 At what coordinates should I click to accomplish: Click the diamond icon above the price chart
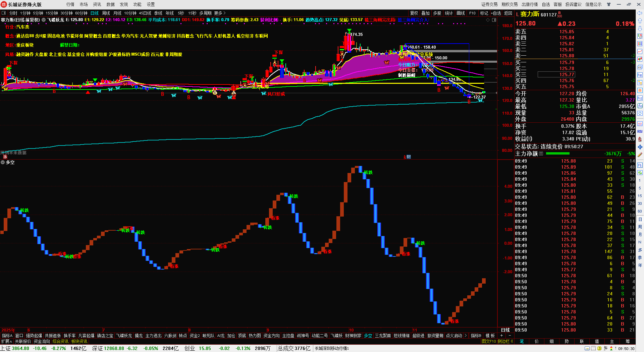488,20
